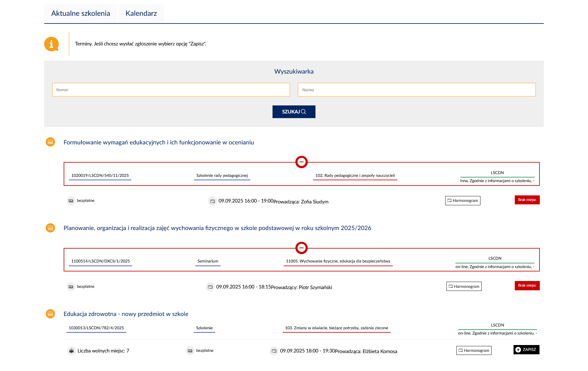The height and width of the screenshot is (371, 588).
Task: Click orange icon beside Formułowanie wymagań edukacyjnych
Action: (x=50, y=142)
